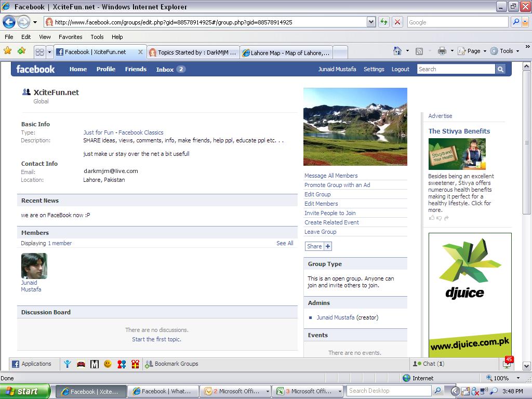This screenshot has height=399, width=532.
Task: Click the plus icon on Share button
Action: tap(328, 246)
